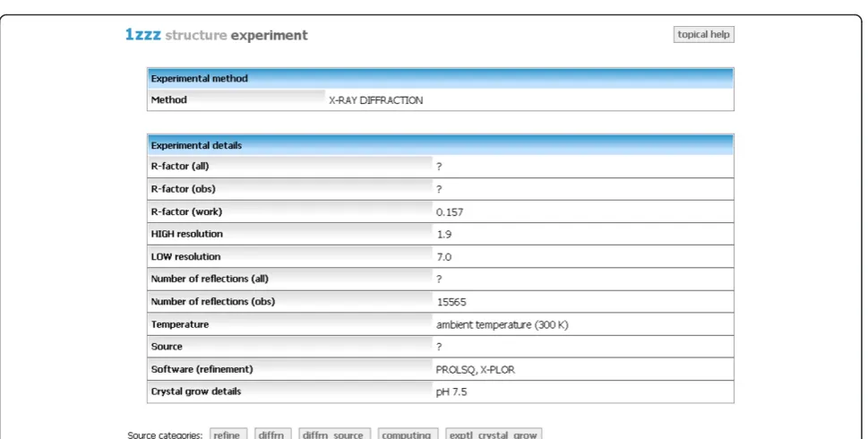
Task: Click the Source row label
Action: coord(167,347)
